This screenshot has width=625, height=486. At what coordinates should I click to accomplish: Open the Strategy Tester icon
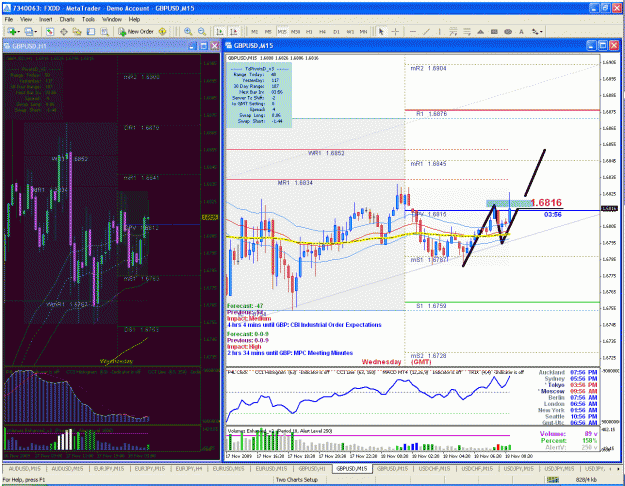[104, 31]
